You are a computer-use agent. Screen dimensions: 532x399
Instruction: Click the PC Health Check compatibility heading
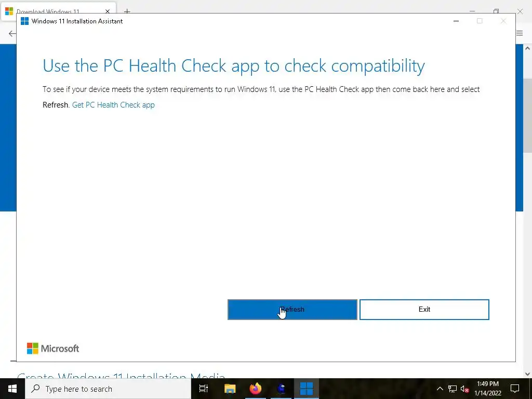coord(233,66)
